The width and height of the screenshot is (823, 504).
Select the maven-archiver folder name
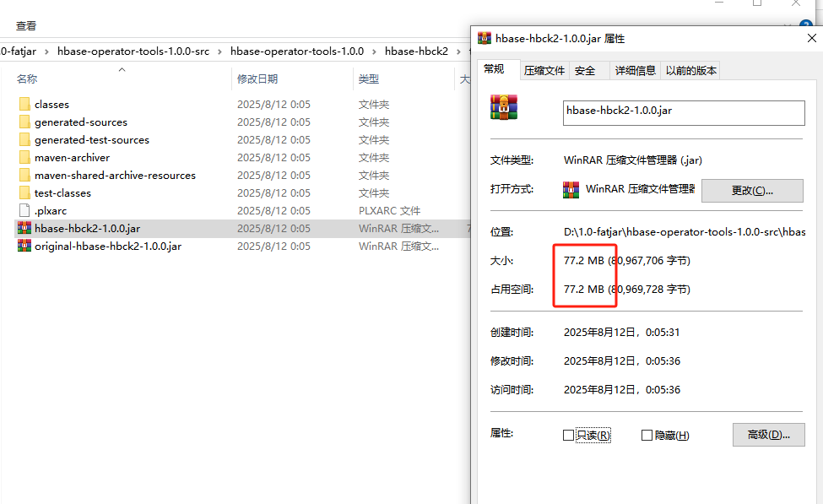(x=72, y=158)
